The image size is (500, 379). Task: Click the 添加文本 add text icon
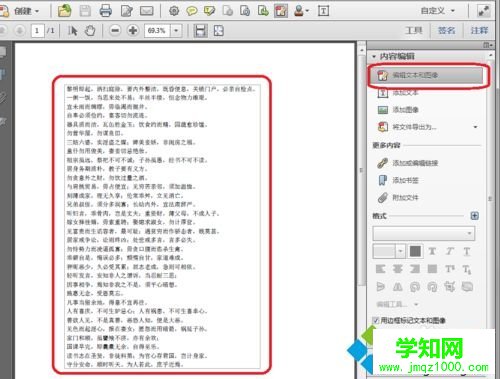(383, 93)
